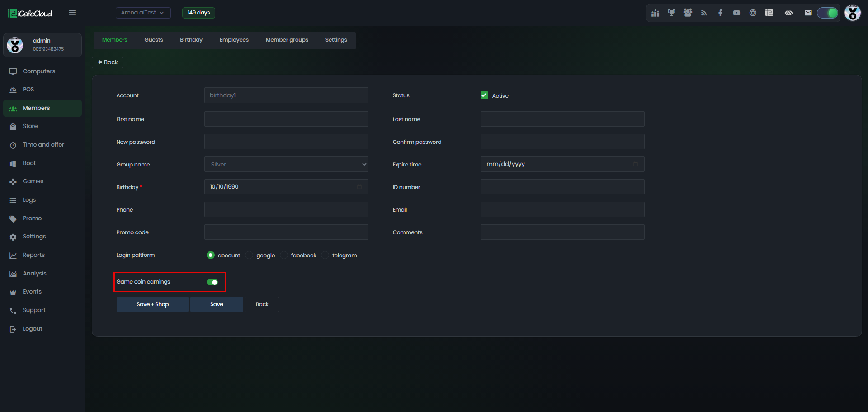Screen dimensions: 868x412
Task: Open the YouTube icon link
Action: (736, 13)
